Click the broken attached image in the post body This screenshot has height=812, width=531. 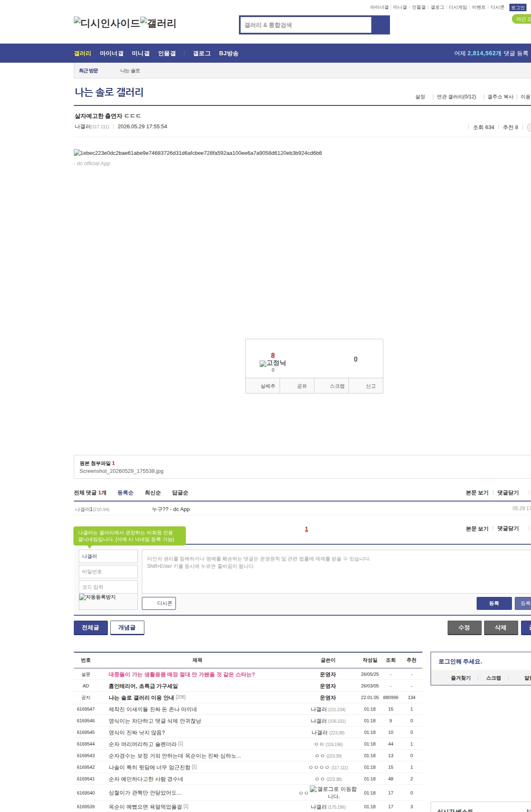click(198, 153)
